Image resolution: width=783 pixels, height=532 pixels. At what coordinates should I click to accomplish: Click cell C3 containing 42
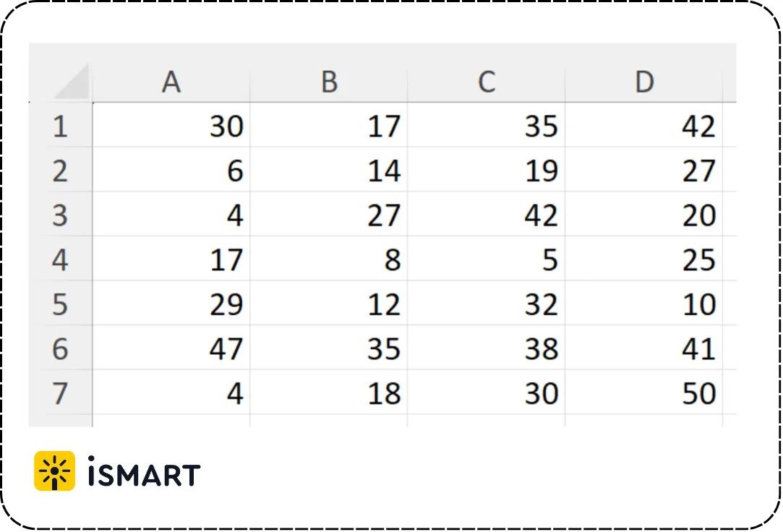[487, 214]
